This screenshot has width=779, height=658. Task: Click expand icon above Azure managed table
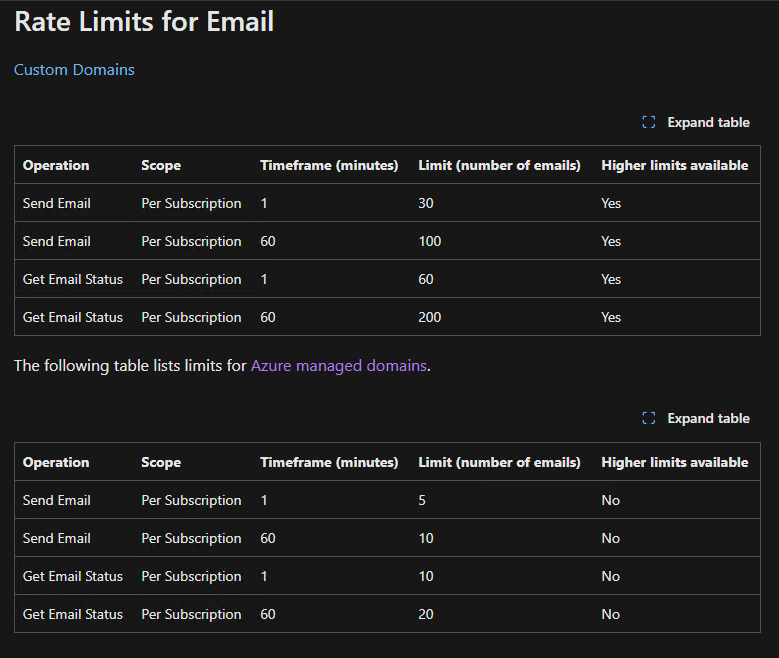pyautogui.click(x=648, y=418)
